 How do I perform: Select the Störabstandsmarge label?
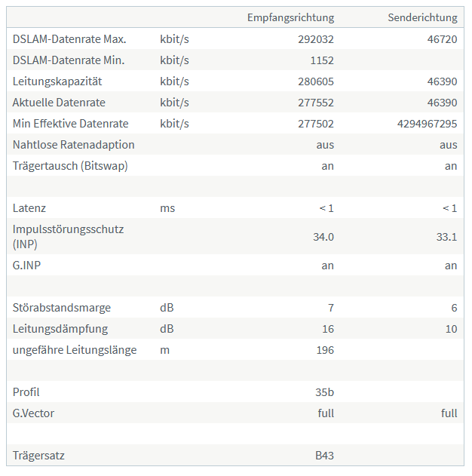click(x=62, y=308)
